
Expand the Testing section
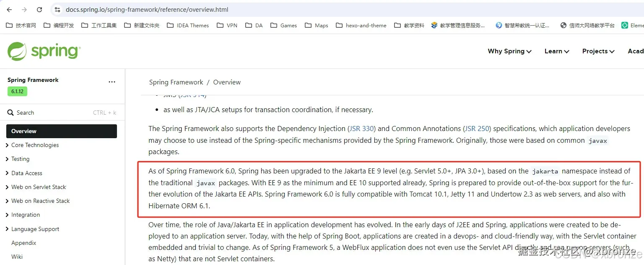tap(18, 159)
